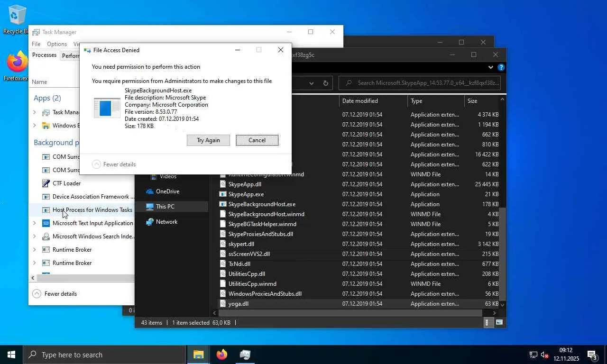
Task: Open the File menu in Task Manager
Action: pos(36,44)
